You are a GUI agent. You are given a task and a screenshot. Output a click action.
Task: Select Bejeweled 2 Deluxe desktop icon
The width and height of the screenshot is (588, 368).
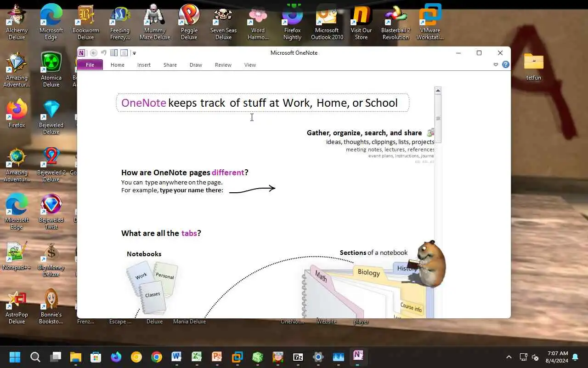tap(51, 164)
